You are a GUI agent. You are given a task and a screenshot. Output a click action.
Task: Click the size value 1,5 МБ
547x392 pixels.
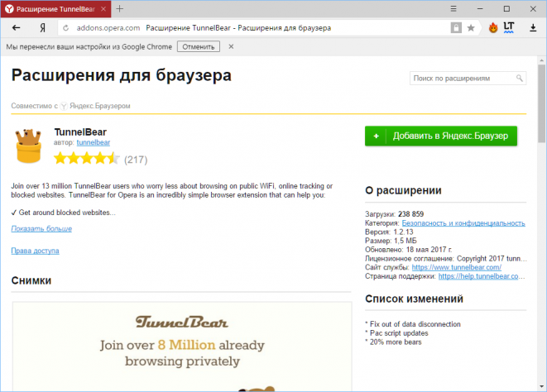[405, 241]
